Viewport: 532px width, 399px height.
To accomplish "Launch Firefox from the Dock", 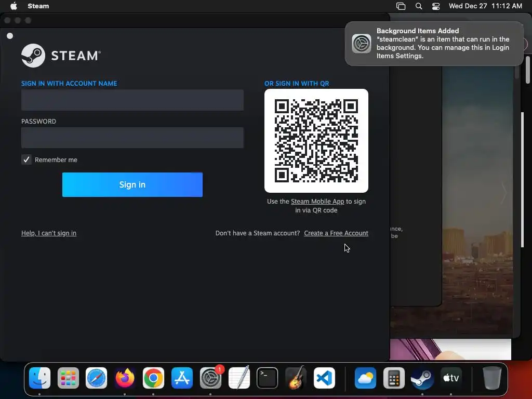I will (125, 378).
